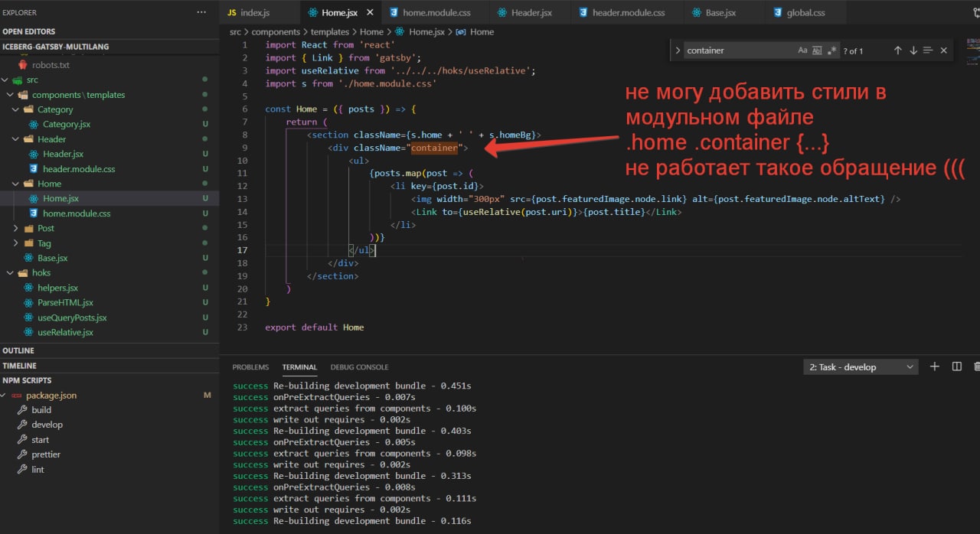Screen dimensions: 980x534
Task: Click the find input containing 'container'
Action: coord(735,50)
